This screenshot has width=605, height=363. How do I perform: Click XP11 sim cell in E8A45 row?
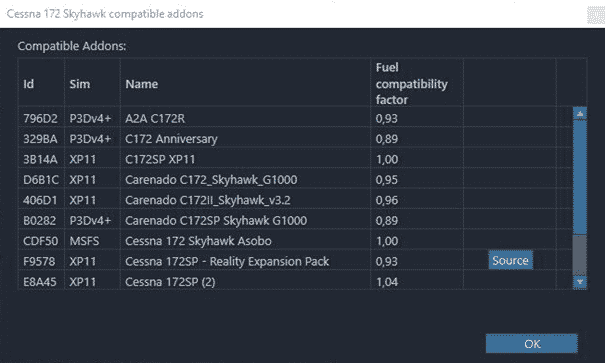(x=83, y=282)
